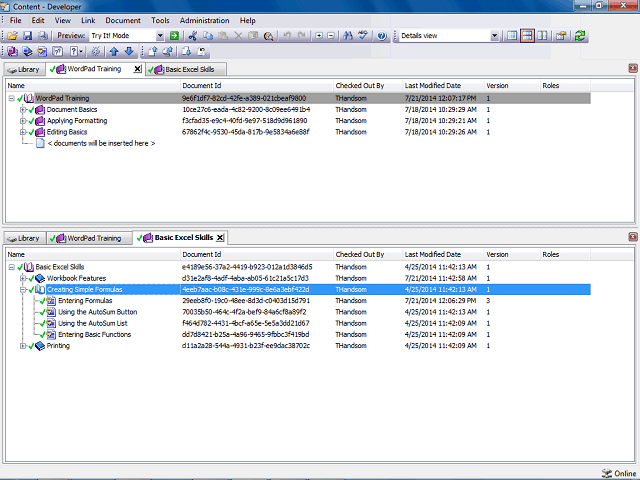Expand the Applying Formatting node
This screenshot has height=480, width=640.
tap(23, 121)
